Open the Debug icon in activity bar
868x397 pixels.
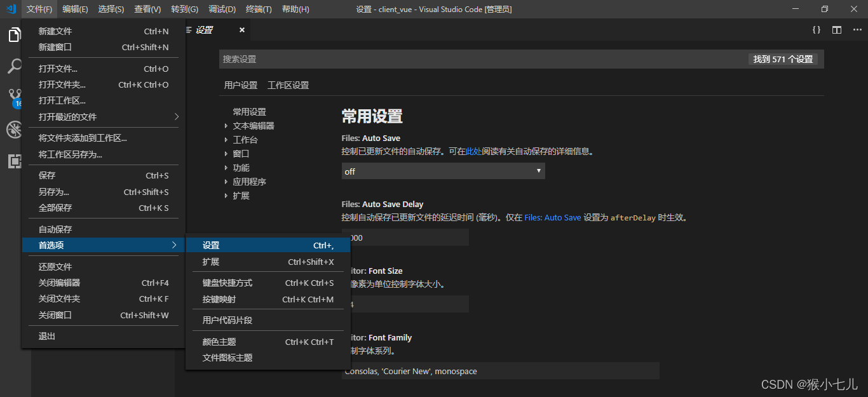[x=15, y=130]
